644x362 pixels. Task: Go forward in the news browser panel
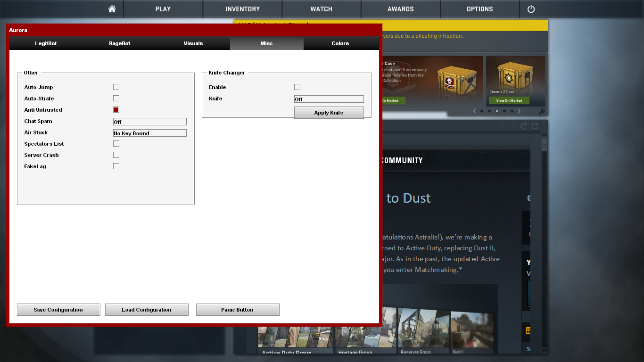(513, 126)
